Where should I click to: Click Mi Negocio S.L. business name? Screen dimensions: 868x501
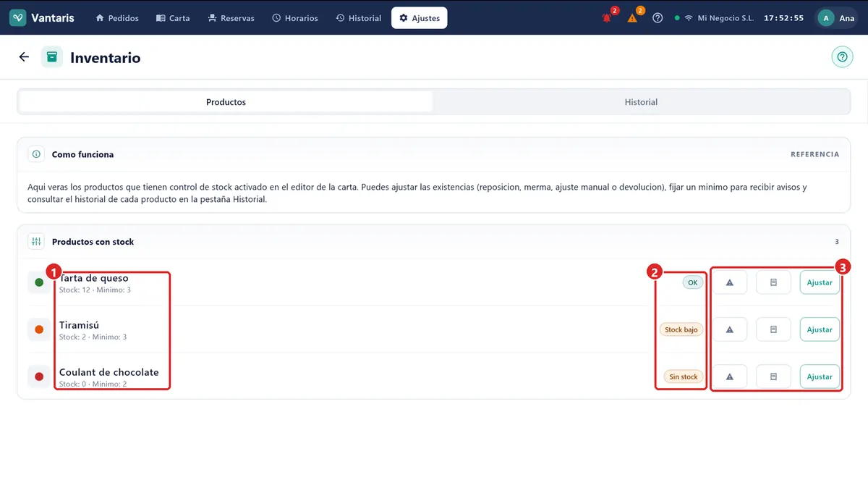point(726,18)
